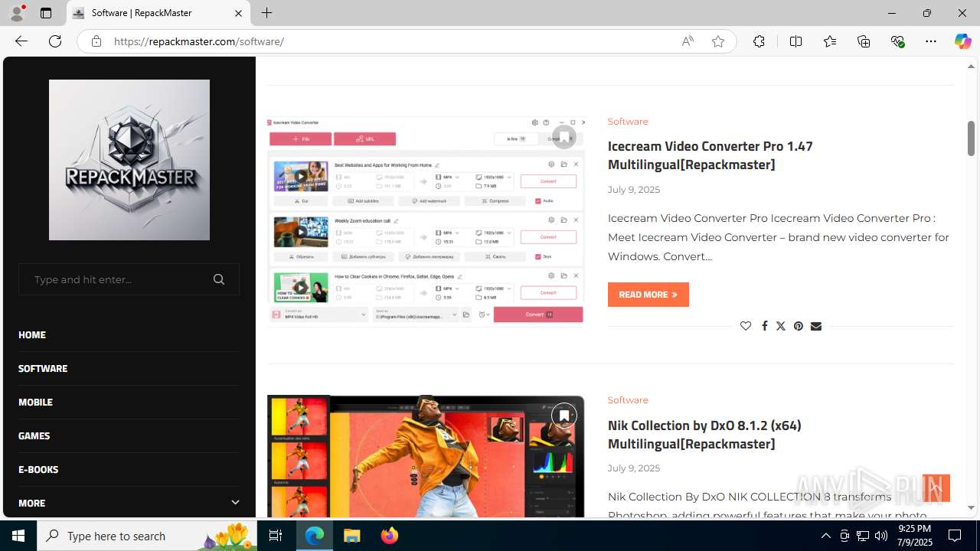Like Icecream post with heart icon
This screenshot has height=551, width=980.
[746, 326]
